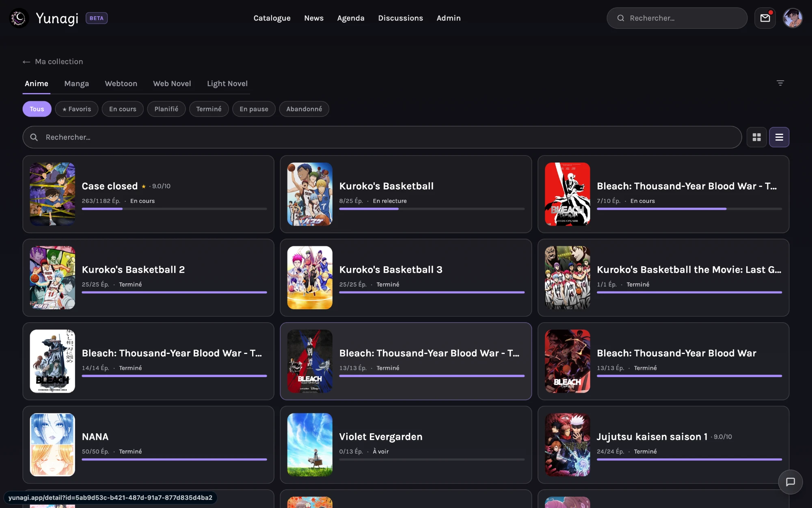Filter by Favoris chip
Screen dimensions: 812x508
(77, 109)
